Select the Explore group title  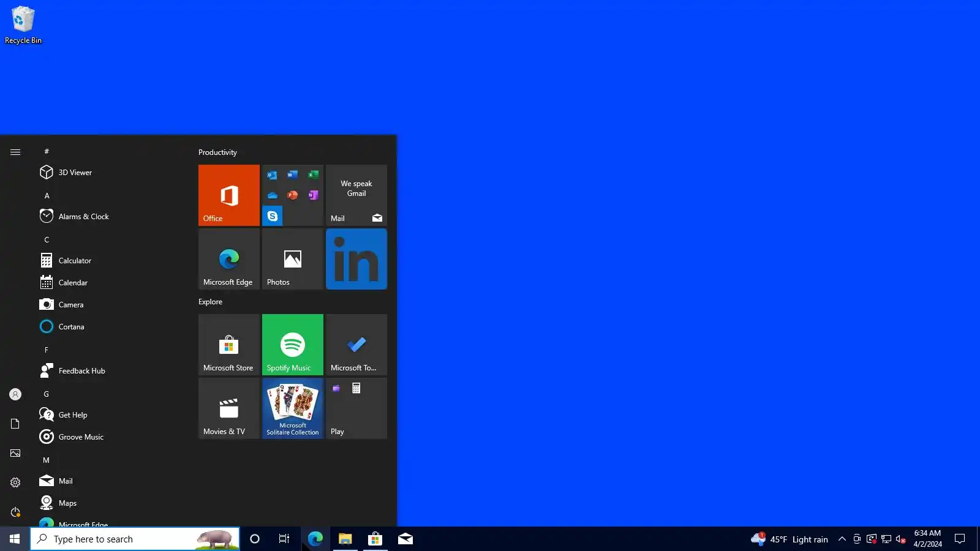(210, 302)
